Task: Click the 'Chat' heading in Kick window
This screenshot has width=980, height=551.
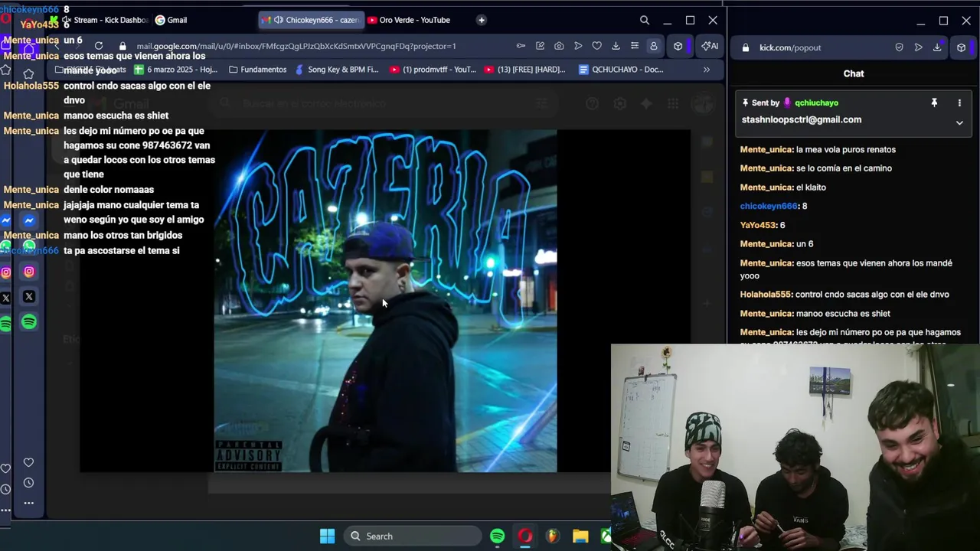Action: (x=854, y=73)
